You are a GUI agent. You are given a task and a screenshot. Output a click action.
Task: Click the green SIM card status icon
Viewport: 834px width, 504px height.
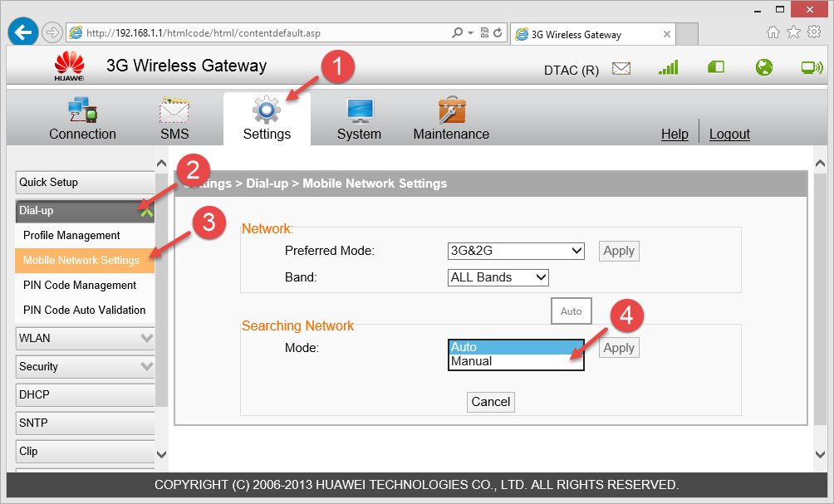coord(716,68)
